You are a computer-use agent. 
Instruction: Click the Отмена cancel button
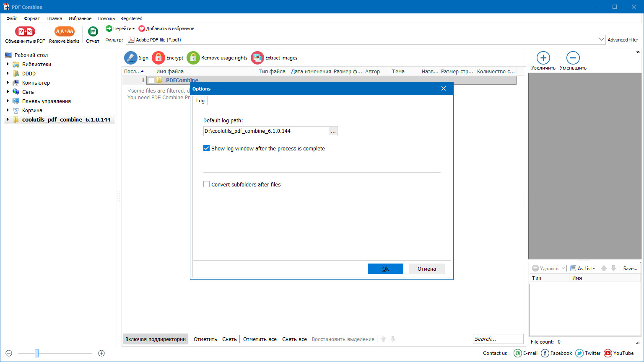pos(427,269)
